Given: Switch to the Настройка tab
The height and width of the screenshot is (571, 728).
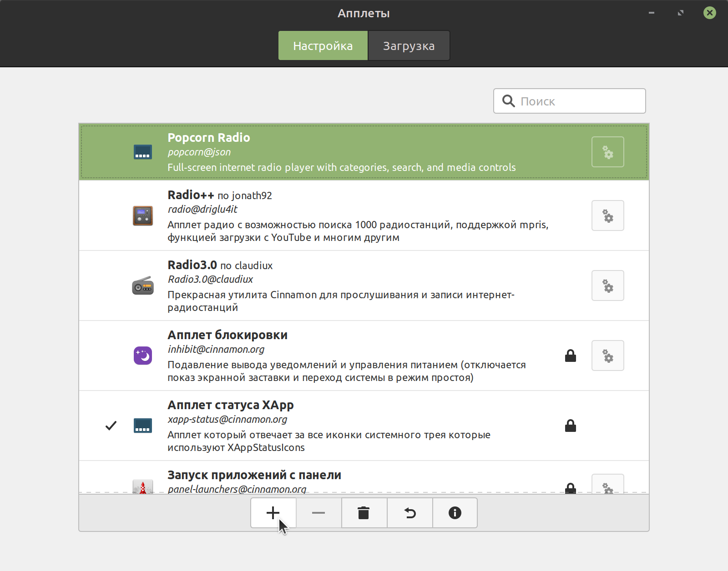Looking at the screenshot, I should (323, 45).
